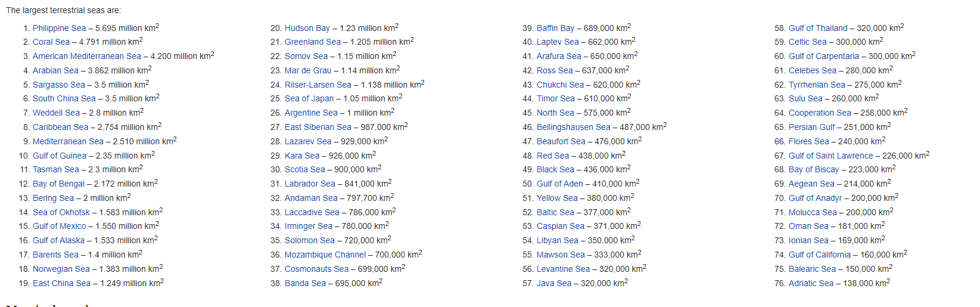980x307 pixels.
Task: Open the Bellingshausen Sea link
Action: pos(574,128)
